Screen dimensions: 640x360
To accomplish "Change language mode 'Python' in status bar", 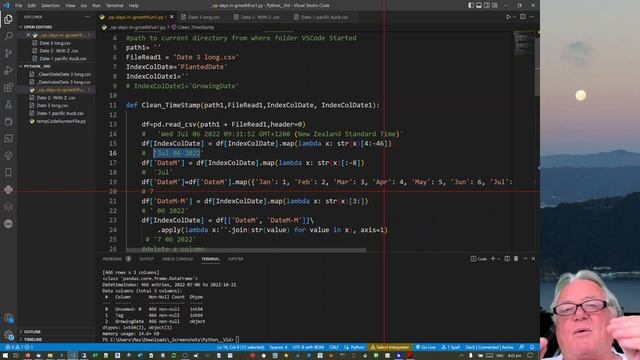I will 354,347.
